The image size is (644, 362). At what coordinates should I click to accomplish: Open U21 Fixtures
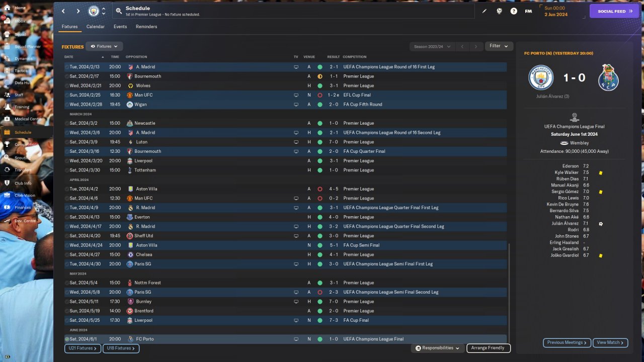pos(83,348)
